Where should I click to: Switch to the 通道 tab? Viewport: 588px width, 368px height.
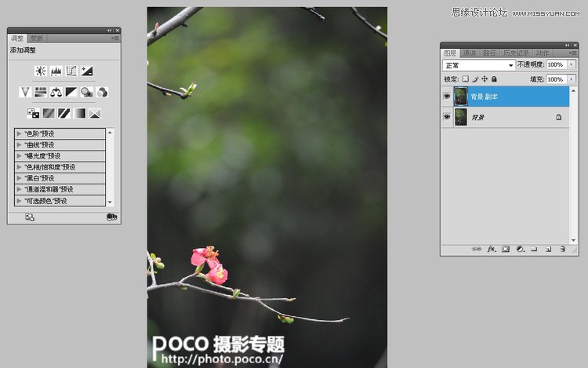click(469, 53)
